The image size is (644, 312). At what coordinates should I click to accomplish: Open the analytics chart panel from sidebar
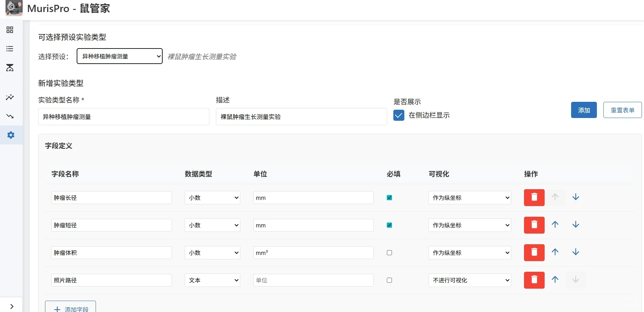click(x=10, y=97)
